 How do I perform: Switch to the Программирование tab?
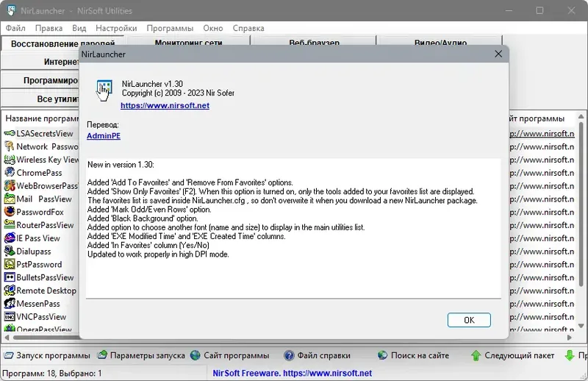tap(40, 80)
